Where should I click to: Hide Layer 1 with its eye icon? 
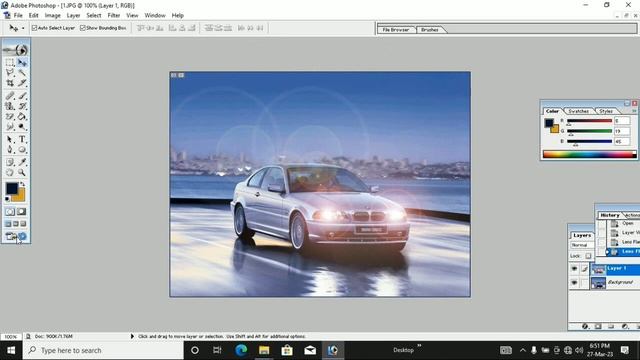574,269
